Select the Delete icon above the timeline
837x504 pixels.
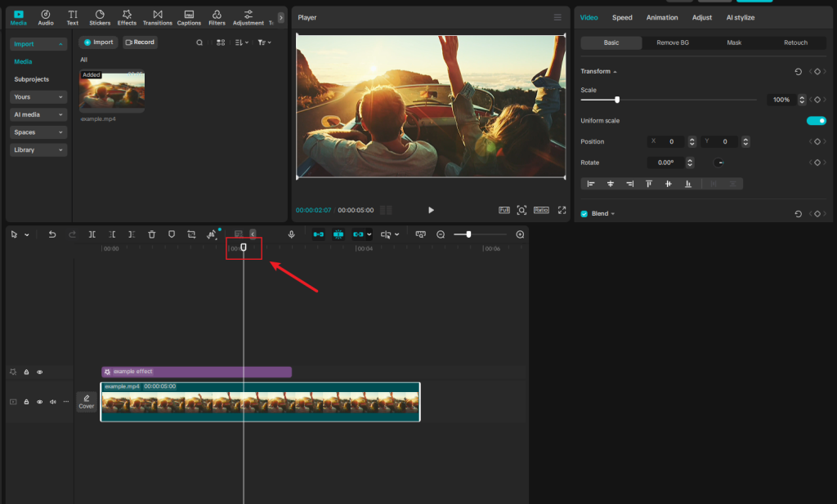tap(151, 234)
